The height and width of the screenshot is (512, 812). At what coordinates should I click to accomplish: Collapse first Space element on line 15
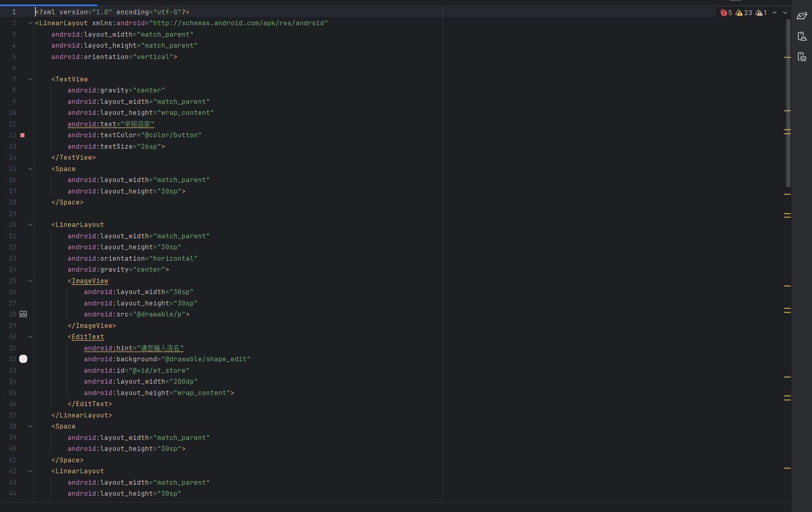30,169
